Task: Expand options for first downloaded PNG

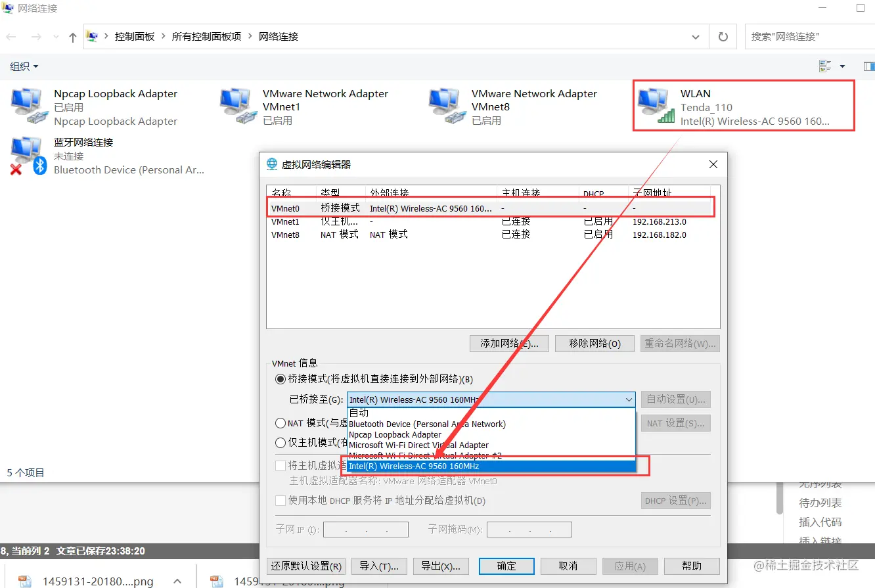Action: [x=177, y=581]
